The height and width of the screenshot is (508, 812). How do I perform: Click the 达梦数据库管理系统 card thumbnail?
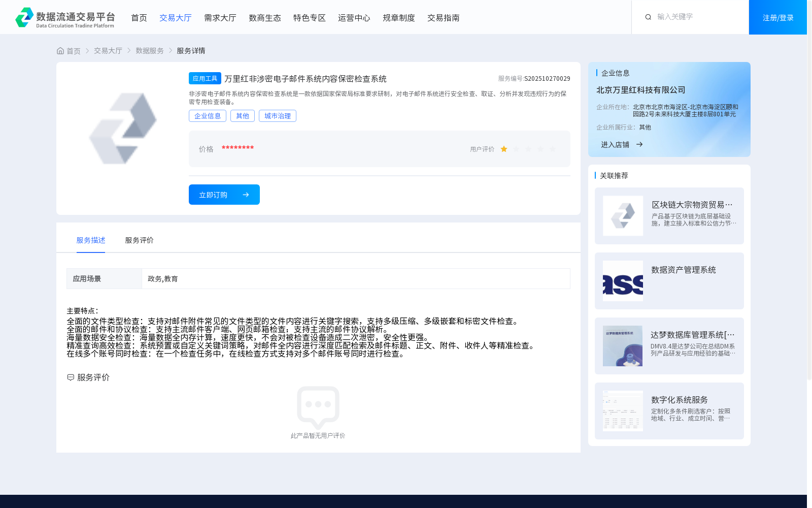click(623, 346)
